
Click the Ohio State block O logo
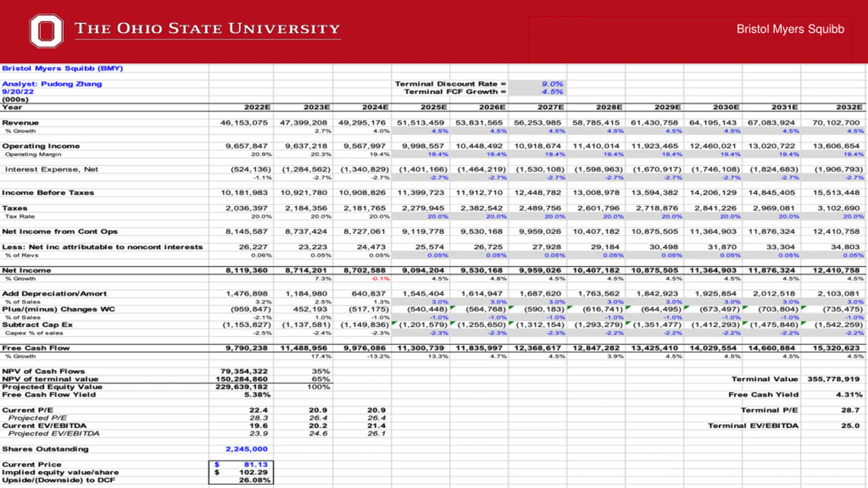(x=46, y=30)
